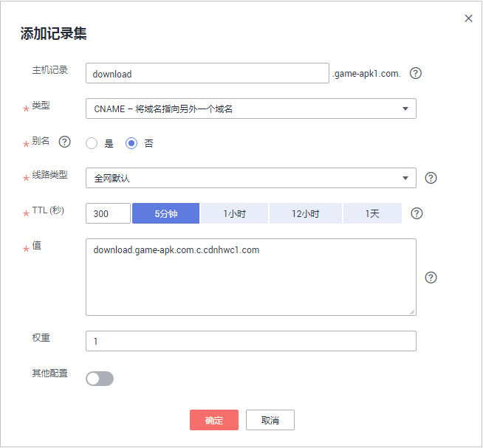Choose the 1小时 TTL preset

pyautogui.click(x=234, y=213)
